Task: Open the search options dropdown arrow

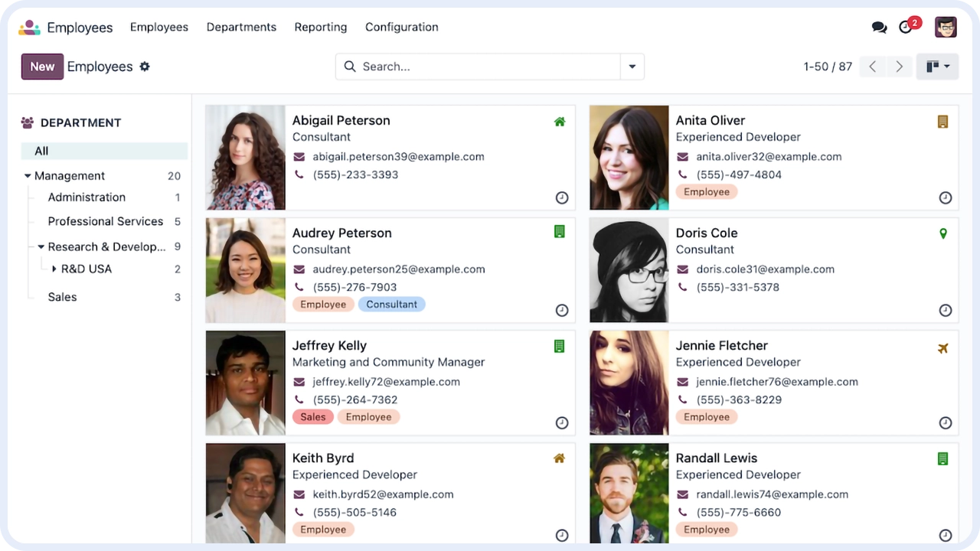Action: pos(632,67)
